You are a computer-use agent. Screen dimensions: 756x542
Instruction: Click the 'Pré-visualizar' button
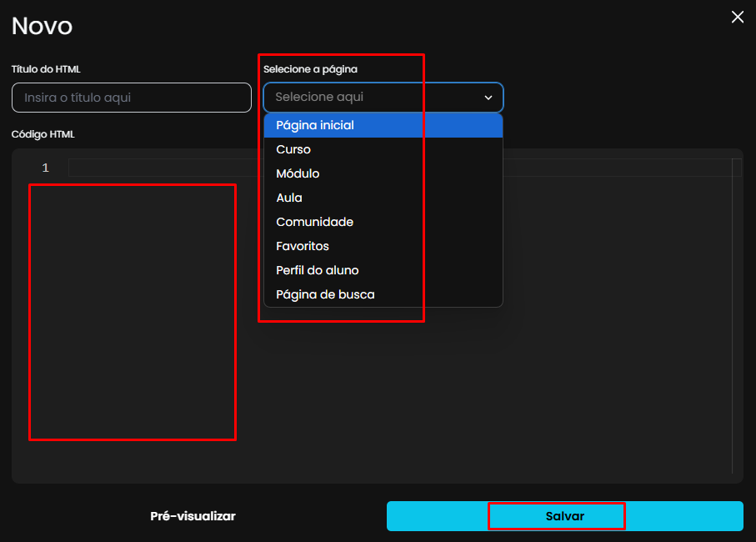pyautogui.click(x=193, y=516)
